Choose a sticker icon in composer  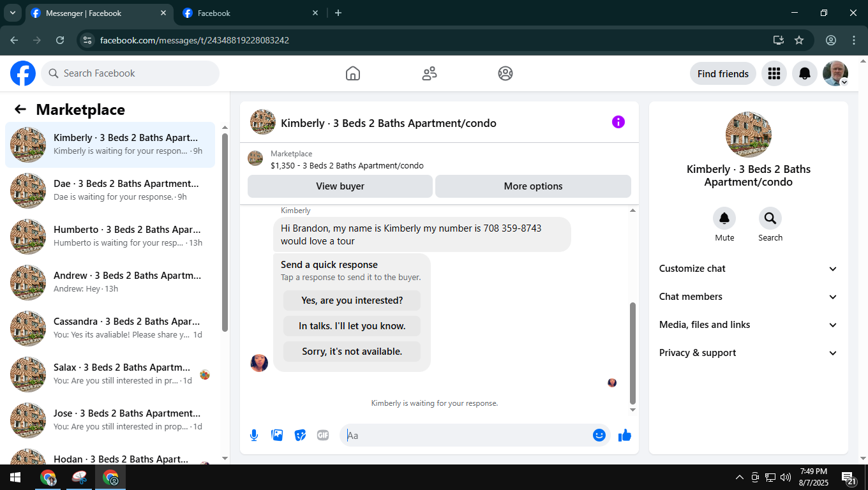(300, 435)
